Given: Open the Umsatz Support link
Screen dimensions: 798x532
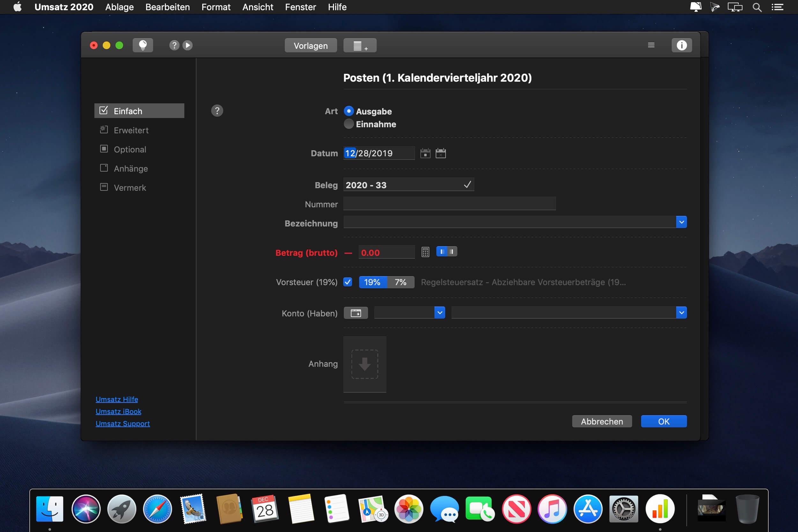Looking at the screenshot, I should click(x=122, y=424).
